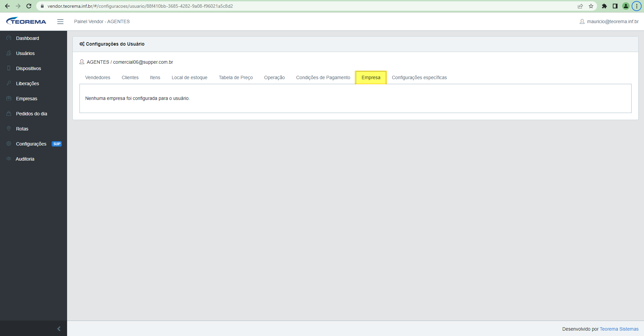Click the Dashboard gauge icon
Viewport: 644px width, 336px height.
tap(9, 38)
